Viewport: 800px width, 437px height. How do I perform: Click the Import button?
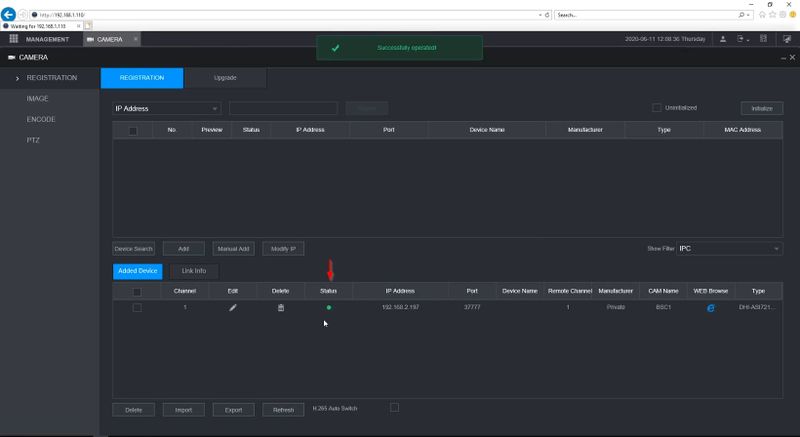[x=184, y=410]
